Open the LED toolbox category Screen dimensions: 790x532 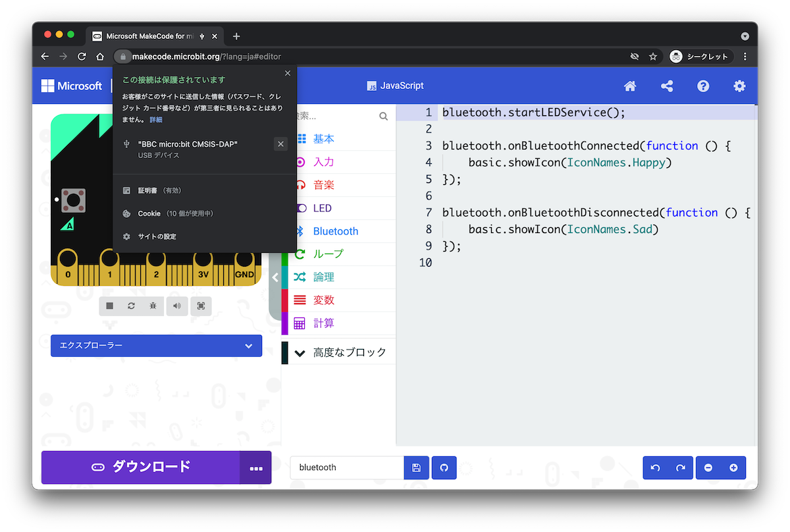[338, 208]
